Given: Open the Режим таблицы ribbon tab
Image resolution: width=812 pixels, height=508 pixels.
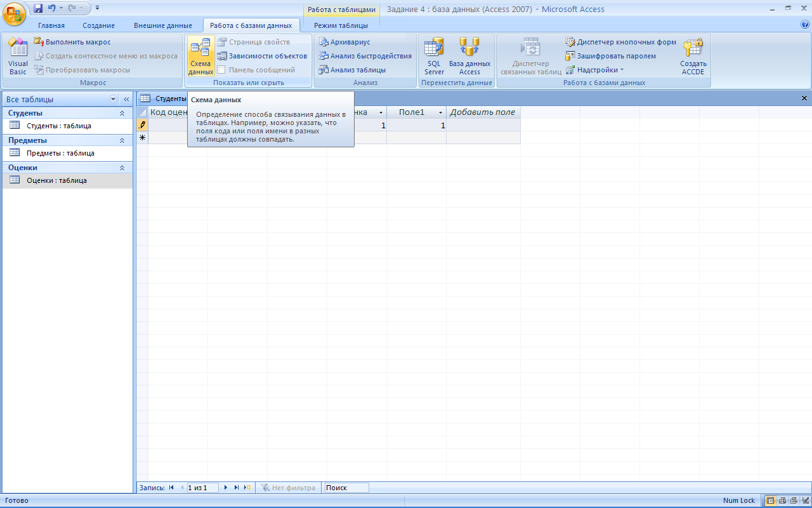Looking at the screenshot, I should point(341,25).
